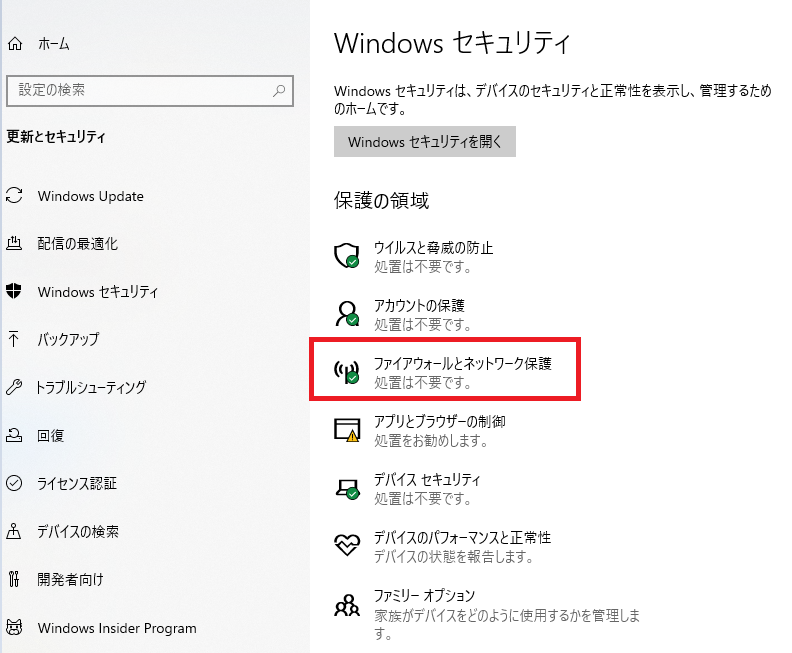Viewport: 792px width, 653px height.
Task: Click the Home icon in sidebar
Action: point(15,44)
